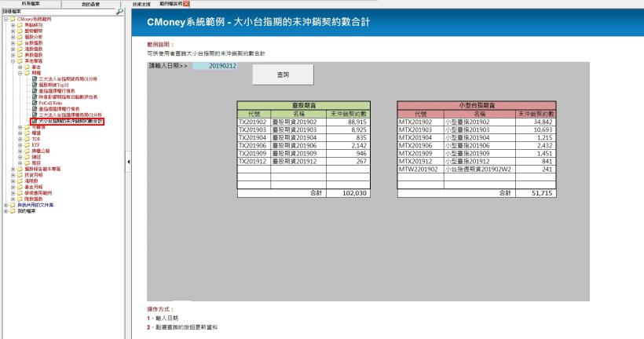This screenshot has width=644, height=339.
Task: Close the 範例說明 tab with the red X
Action: click(x=186, y=4)
